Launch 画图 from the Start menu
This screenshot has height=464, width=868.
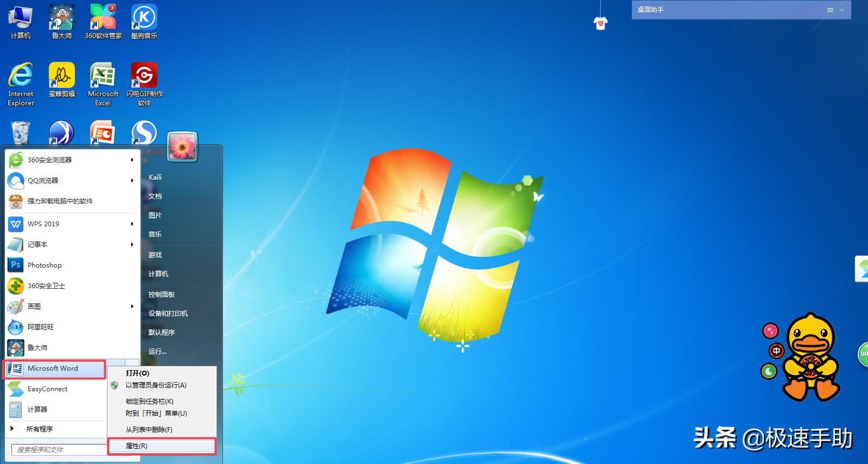pos(72,307)
